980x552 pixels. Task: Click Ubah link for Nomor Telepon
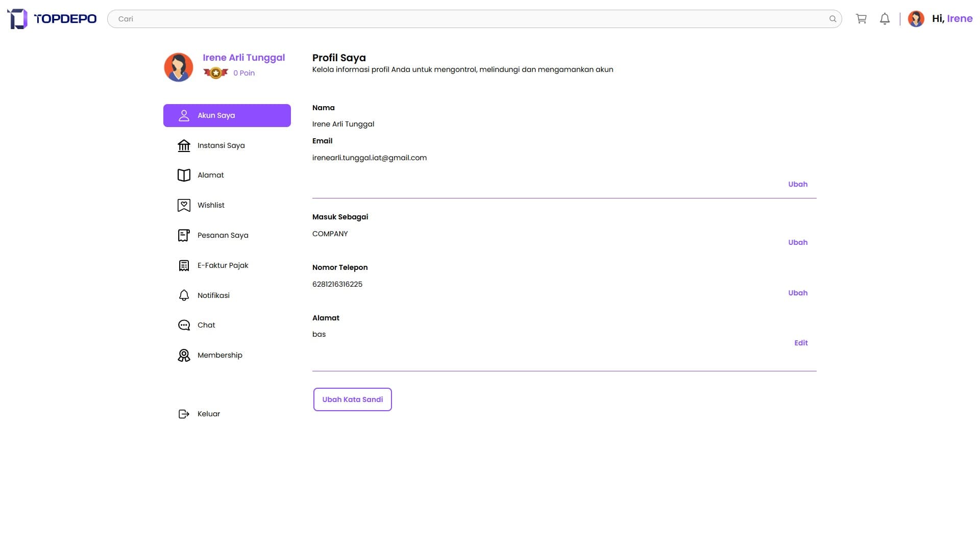point(797,293)
